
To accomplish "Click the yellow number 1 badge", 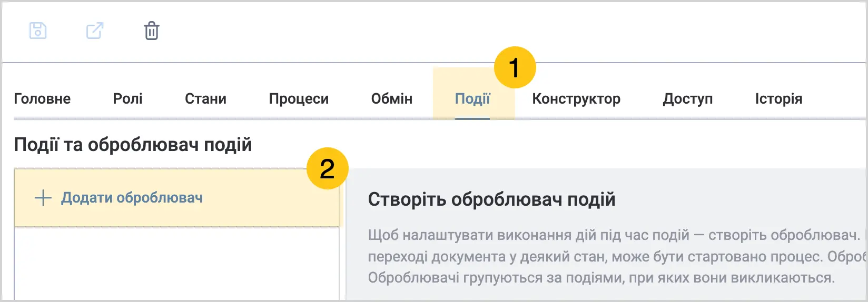I will tap(515, 67).
